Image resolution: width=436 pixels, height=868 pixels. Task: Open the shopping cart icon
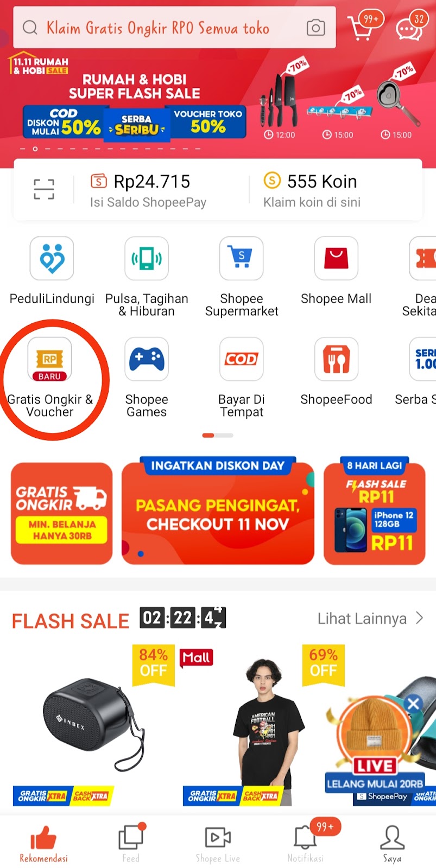pyautogui.click(x=360, y=28)
